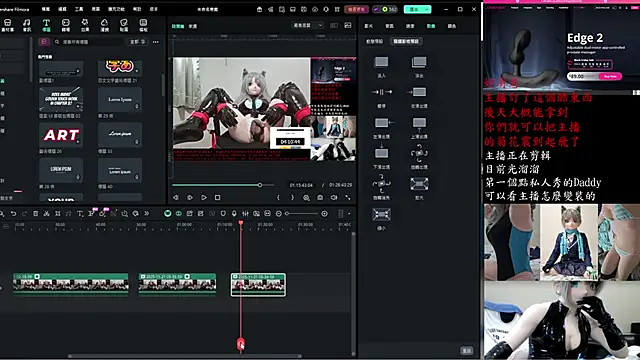
Task: Switch to the last properties tab in right panel
Action: (452, 26)
